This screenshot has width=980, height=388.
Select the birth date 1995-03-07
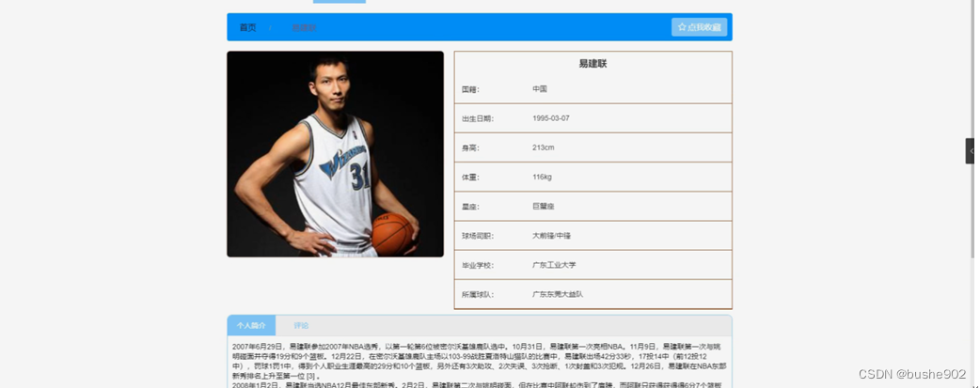pyautogui.click(x=550, y=118)
